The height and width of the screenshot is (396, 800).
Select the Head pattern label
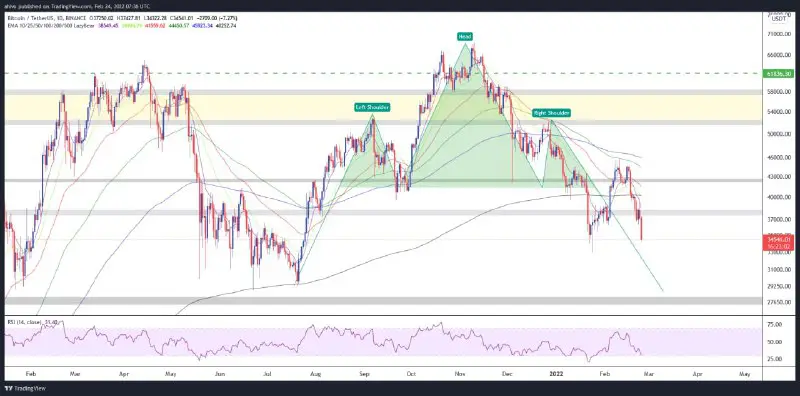tap(465, 37)
